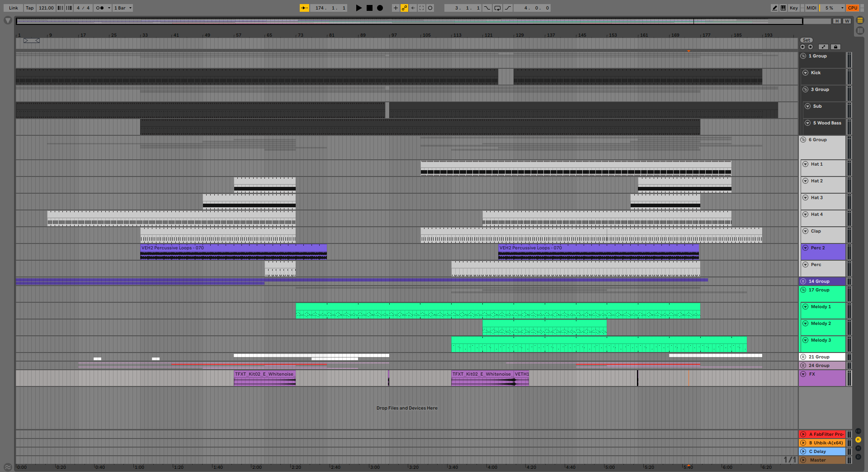
Task: Unfold the Melody 3 track
Action: tap(806, 340)
